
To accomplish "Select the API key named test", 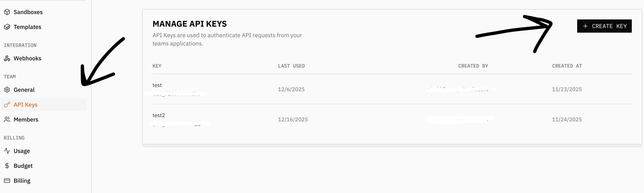I will coord(157,85).
